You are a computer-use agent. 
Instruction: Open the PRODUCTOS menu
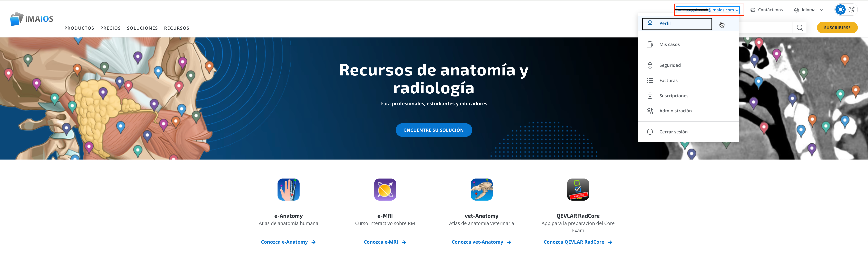pos(79,28)
